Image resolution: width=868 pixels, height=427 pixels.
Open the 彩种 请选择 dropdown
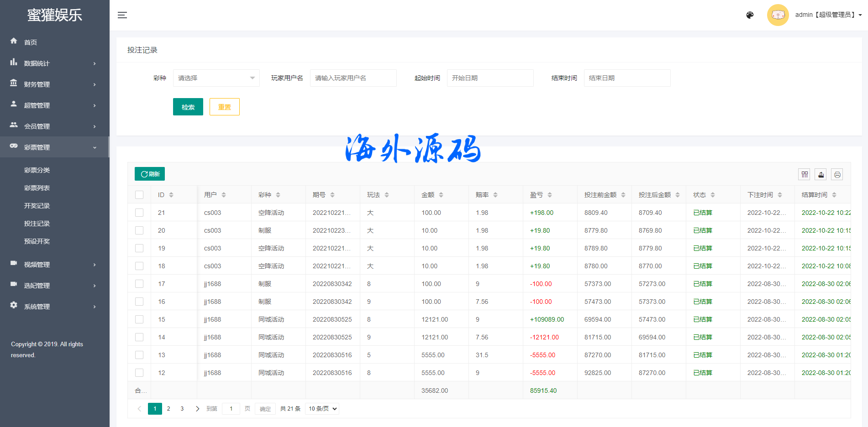tap(216, 78)
